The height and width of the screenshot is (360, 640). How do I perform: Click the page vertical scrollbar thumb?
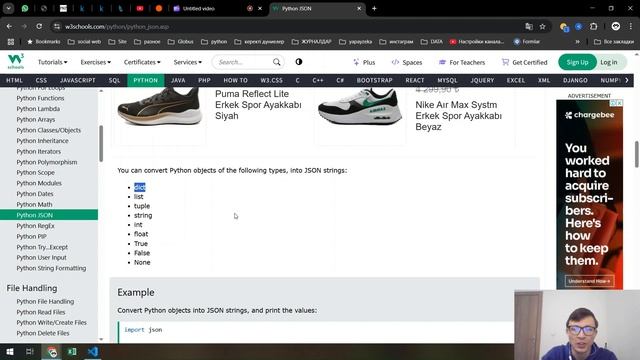point(637,154)
